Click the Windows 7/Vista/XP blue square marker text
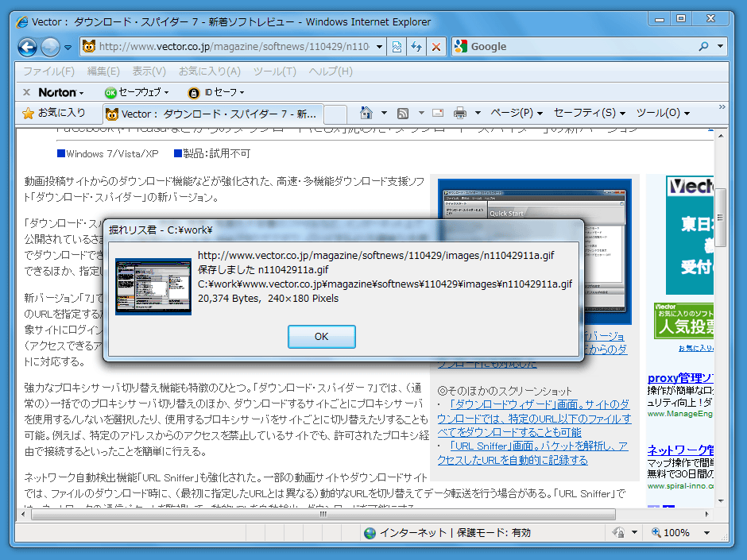This screenshot has height=560, width=747. (107, 153)
